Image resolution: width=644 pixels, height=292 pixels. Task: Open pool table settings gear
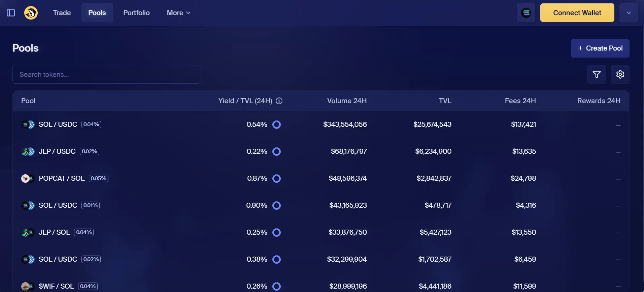click(620, 74)
